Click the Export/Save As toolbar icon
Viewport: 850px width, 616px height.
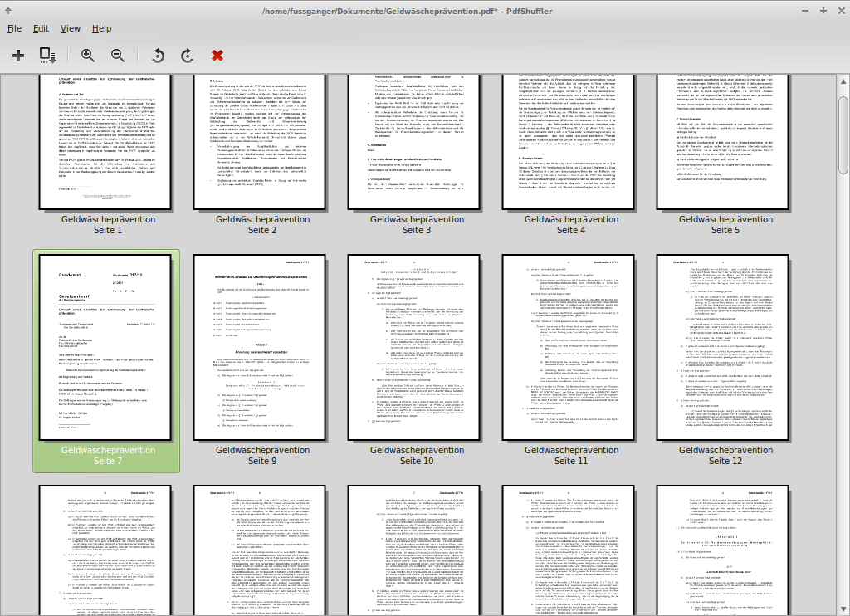(47, 56)
